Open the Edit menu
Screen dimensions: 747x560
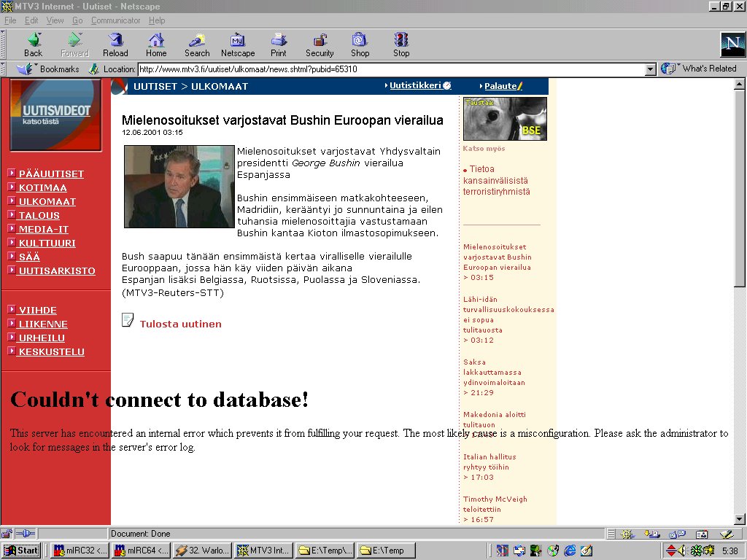(x=31, y=20)
